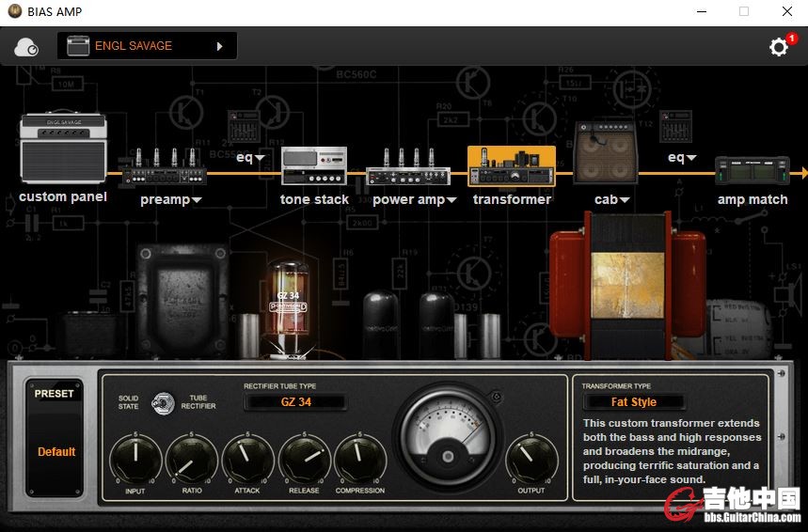Click the black power transformer image
Image resolution: width=808 pixels, height=532 pixels.
[182, 300]
